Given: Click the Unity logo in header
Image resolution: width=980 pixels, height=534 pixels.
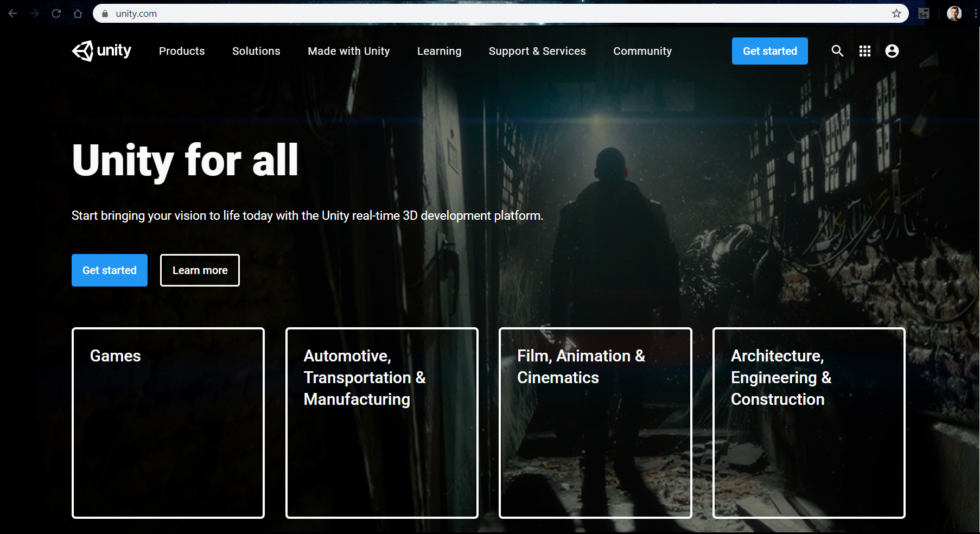Looking at the screenshot, I should coord(101,51).
